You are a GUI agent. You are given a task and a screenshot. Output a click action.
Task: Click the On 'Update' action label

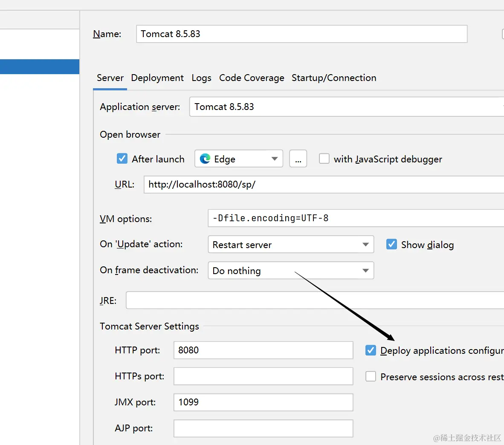coord(141,244)
